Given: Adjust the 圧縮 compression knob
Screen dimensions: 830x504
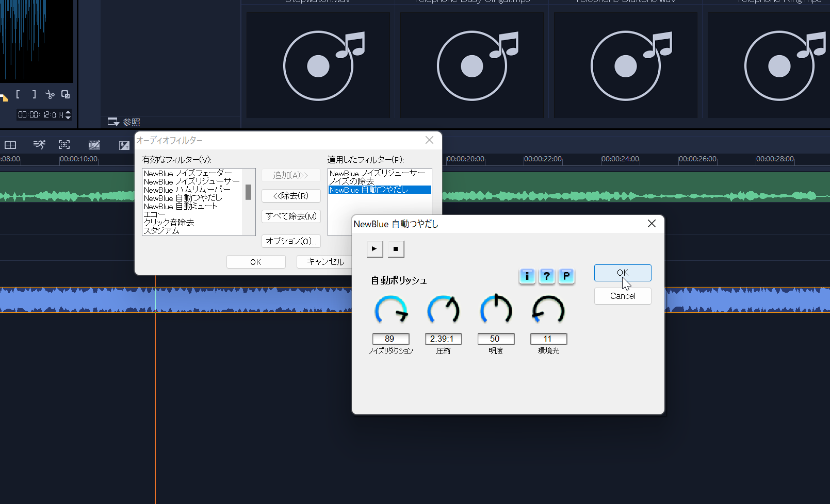Looking at the screenshot, I should click(x=444, y=311).
